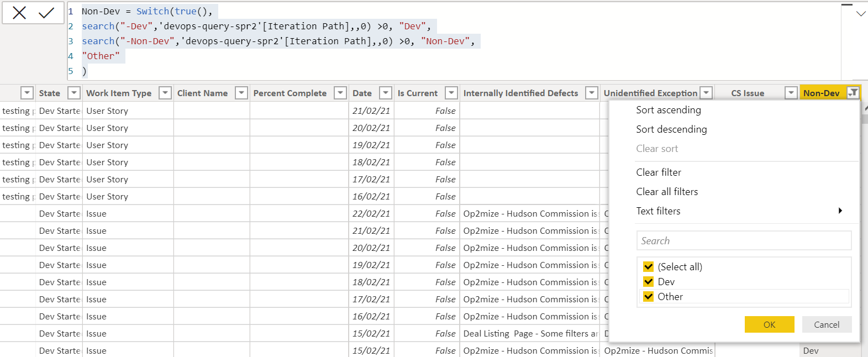Open the Unidentified Exception column dropdown
Image resolution: width=868 pixels, height=357 pixels.
[706, 93]
